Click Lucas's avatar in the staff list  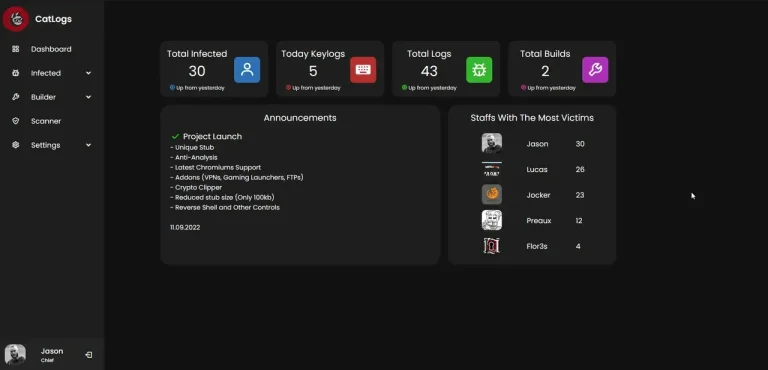click(492, 169)
